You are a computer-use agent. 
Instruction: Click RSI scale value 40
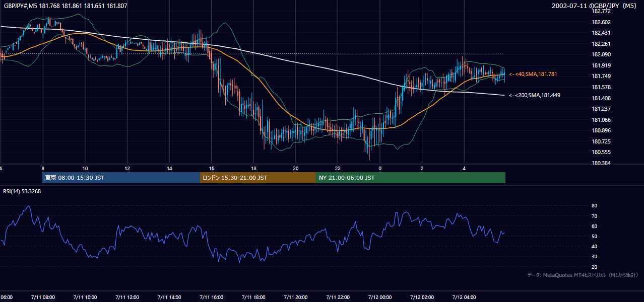(595, 246)
